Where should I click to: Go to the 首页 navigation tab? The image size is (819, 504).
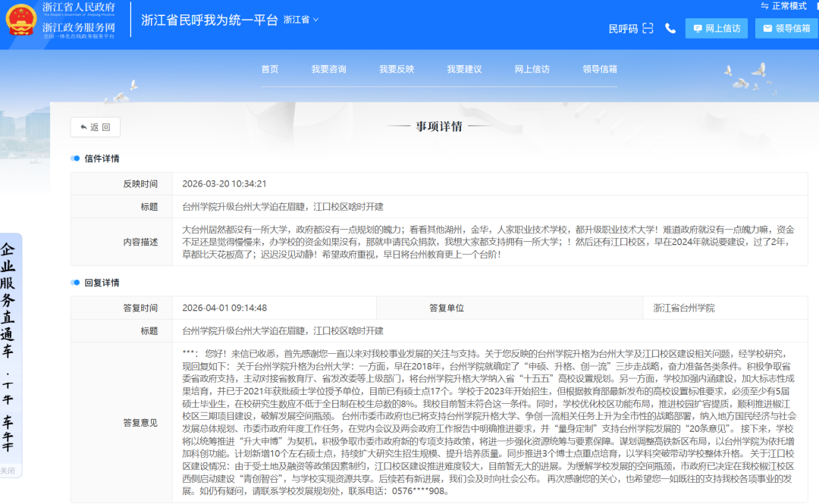point(270,68)
